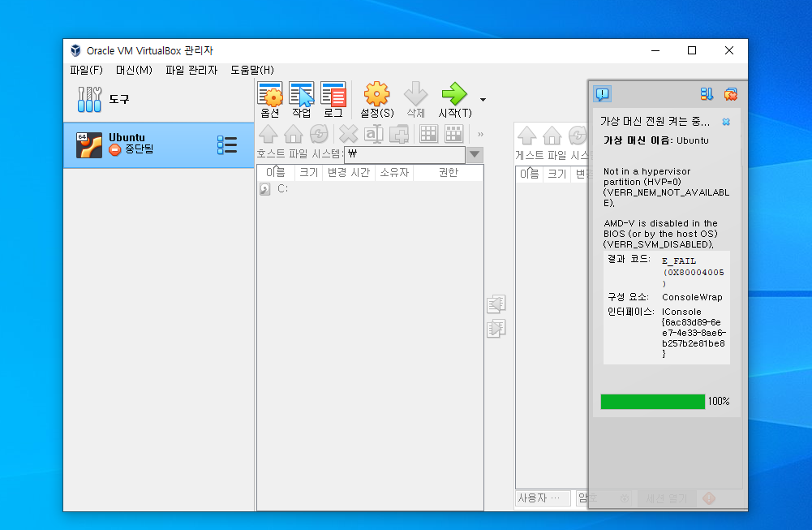Select the C: drive entry

coord(283,188)
